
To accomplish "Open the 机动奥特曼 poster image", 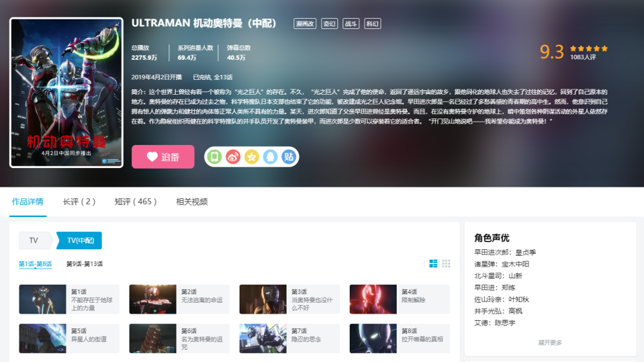I will pyautogui.click(x=66, y=93).
